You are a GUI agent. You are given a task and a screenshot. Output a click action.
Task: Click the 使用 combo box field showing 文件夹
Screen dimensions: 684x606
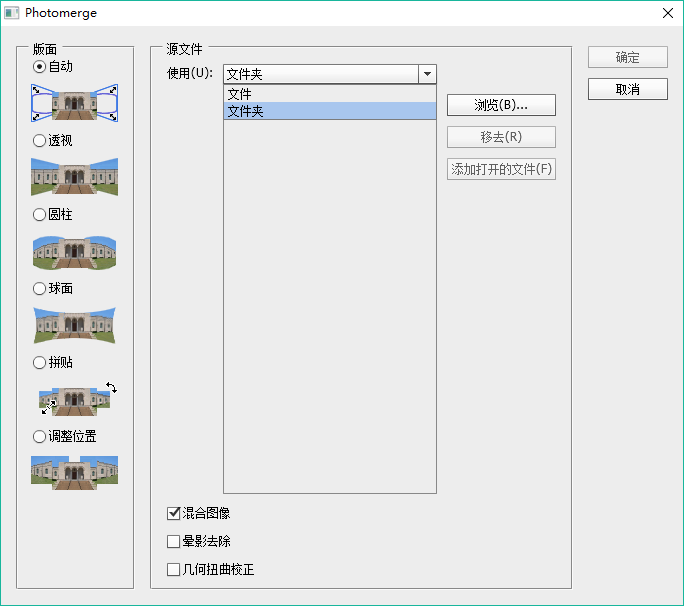click(x=330, y=74)
